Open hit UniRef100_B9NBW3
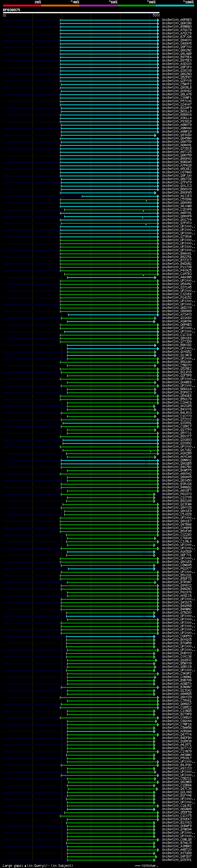The width and height of the screenshot is (197, 868). [177, 26]
